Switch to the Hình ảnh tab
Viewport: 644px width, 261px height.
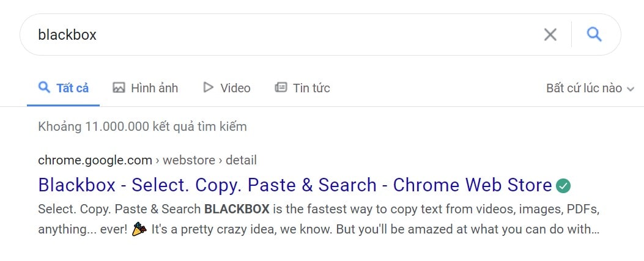(x=146, y=88)
